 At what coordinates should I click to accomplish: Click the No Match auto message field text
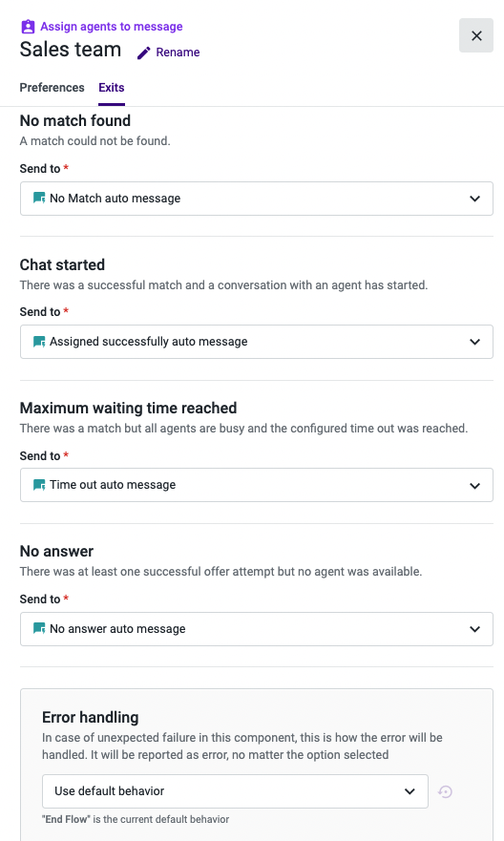pyautogui.click(x=115, y=199)
